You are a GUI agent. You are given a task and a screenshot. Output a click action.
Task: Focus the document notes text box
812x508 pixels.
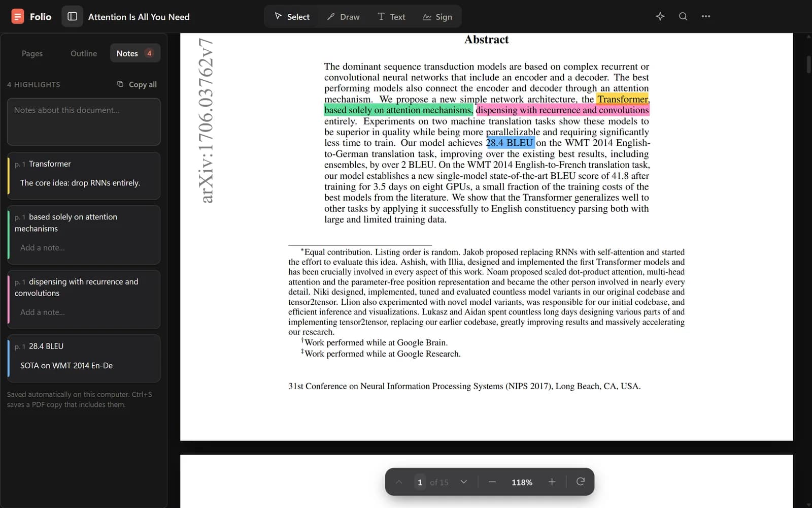[84, 122]
